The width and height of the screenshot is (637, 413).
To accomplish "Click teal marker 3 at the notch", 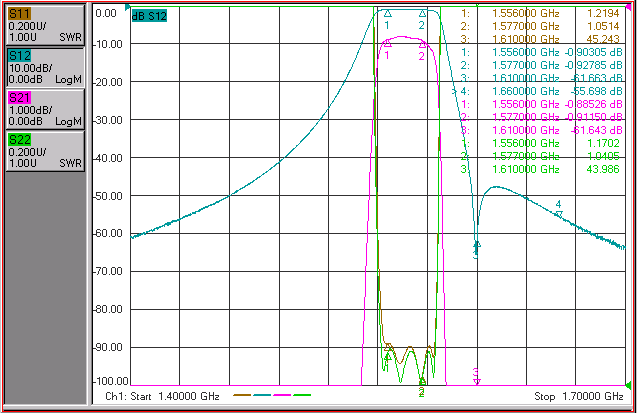I will coord(477,244).
